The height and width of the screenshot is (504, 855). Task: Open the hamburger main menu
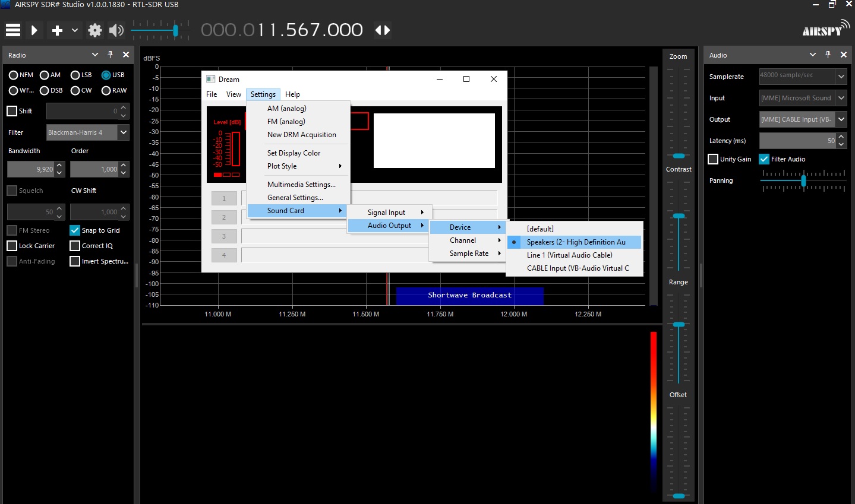13,30
